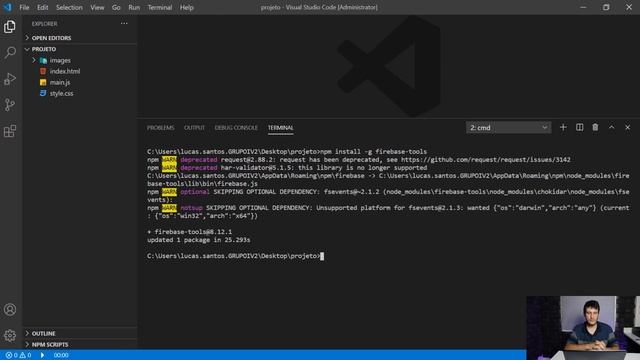Open the Search view icon
This screenshot has height=360, width=640.
click(x=10, y=52)
